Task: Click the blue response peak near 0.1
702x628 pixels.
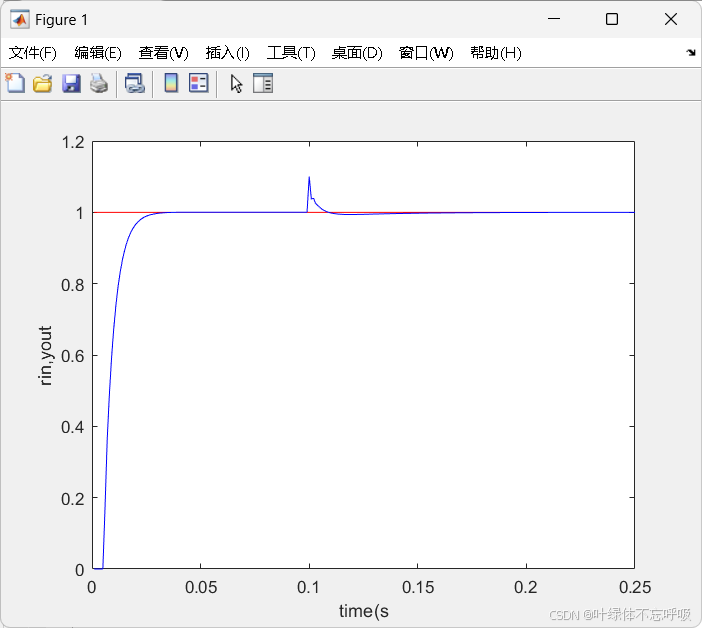Action: point(309,178)
